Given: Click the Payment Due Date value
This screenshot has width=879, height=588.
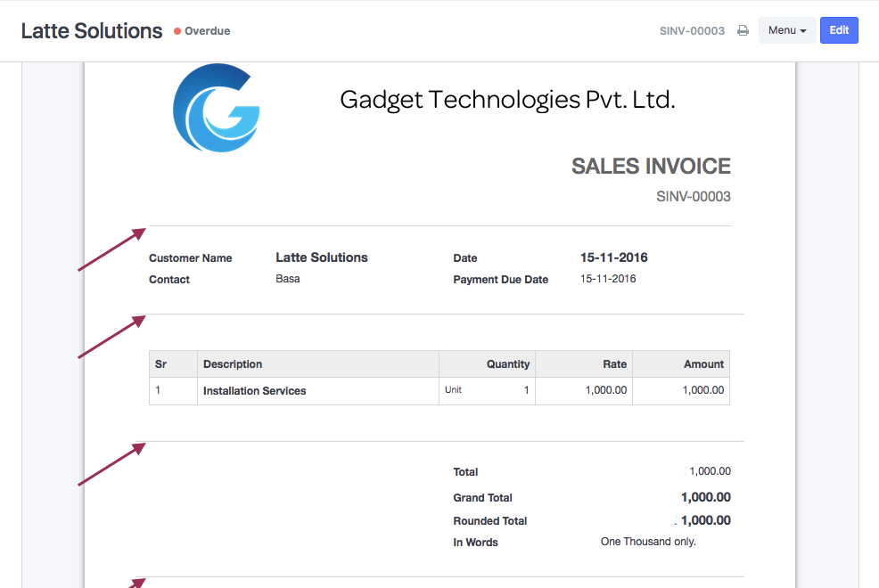Looking at the screenshot, I should tap(608, 279).
